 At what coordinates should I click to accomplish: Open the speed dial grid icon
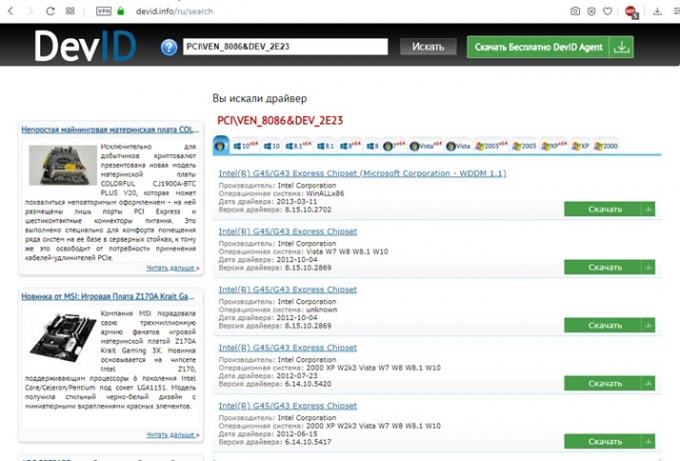point(70,11)
